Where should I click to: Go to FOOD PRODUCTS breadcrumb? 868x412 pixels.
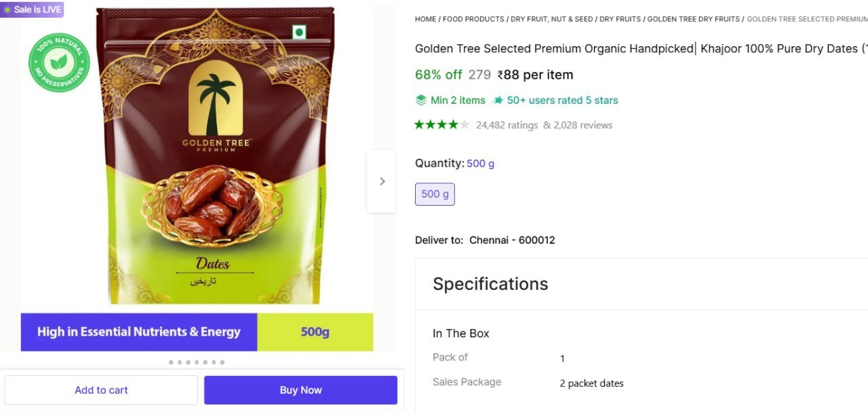473,19
